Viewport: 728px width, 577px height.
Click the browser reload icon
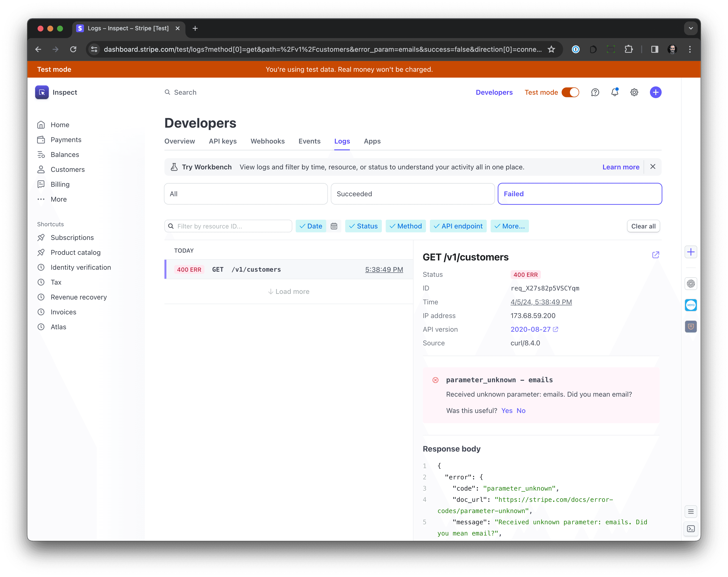pos(73,49)
